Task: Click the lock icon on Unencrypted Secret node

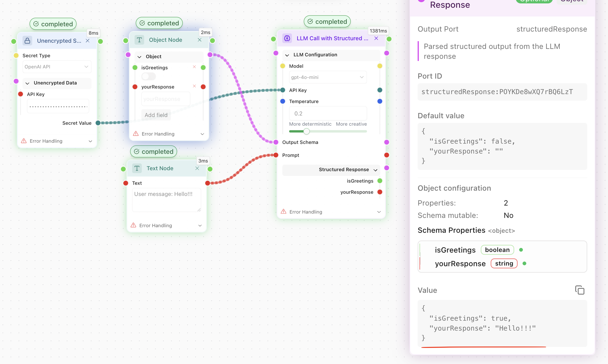Action: pyautogui.click(x=28, y=41)
